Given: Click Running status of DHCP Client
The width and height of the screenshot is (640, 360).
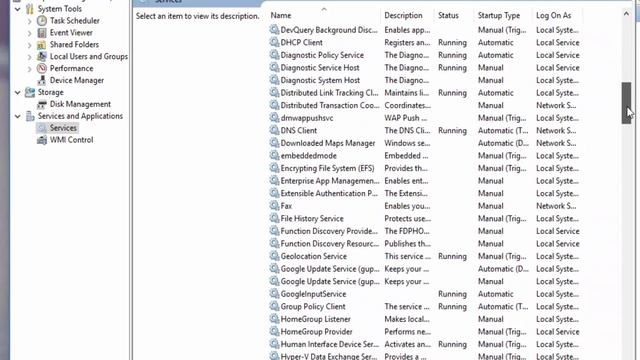Looking at the screenshot, I should pos(452,42).
